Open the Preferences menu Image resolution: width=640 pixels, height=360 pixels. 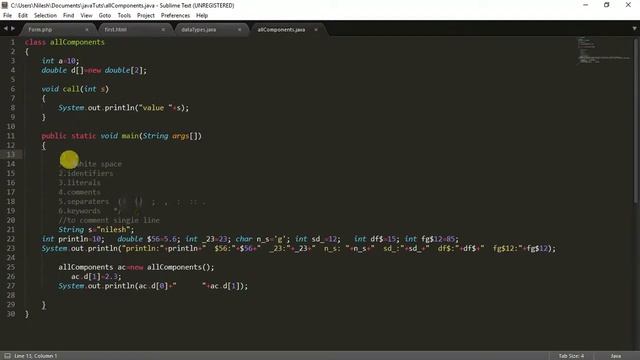[175, 16]
